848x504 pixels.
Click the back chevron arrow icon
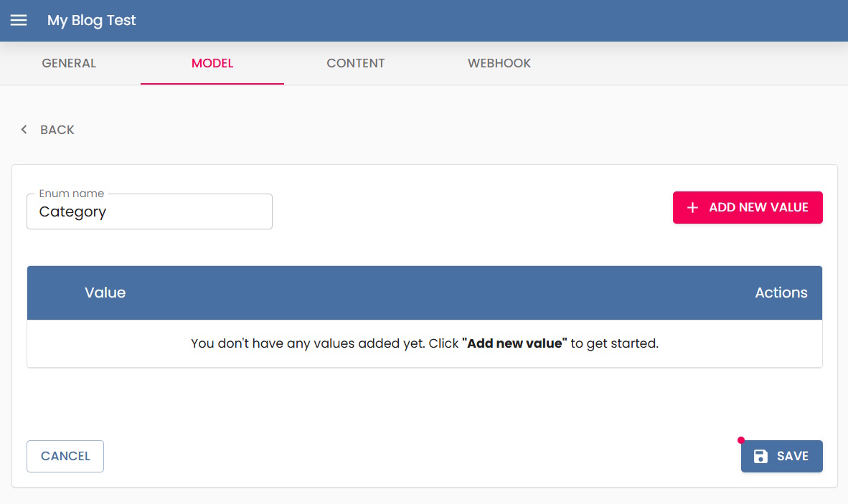pyautogui.click(x=24, y=130)
